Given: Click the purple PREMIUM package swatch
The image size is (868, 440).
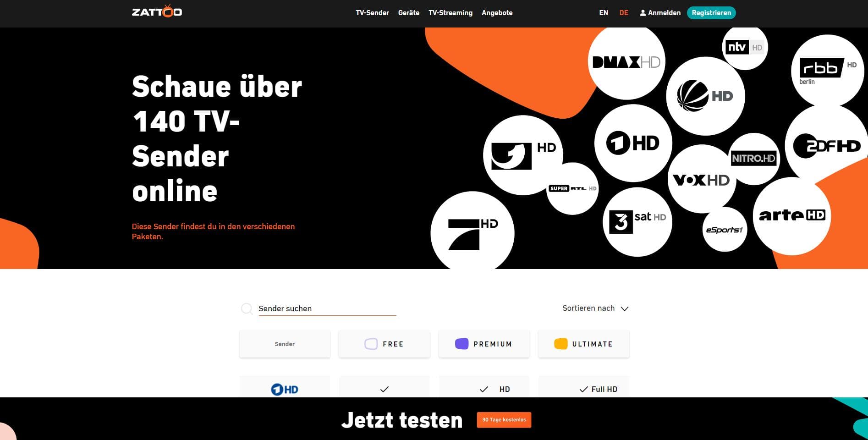Looking at the screenshot, I should coord(461,344).
